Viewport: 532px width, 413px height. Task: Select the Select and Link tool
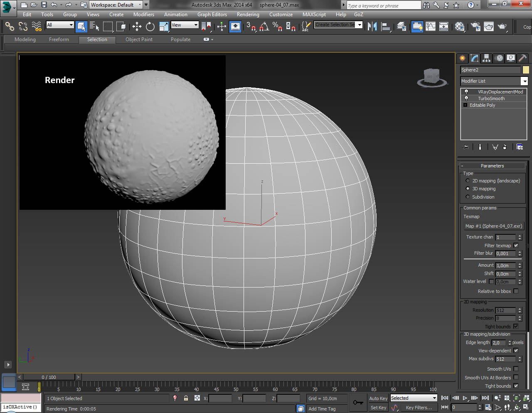10,26
